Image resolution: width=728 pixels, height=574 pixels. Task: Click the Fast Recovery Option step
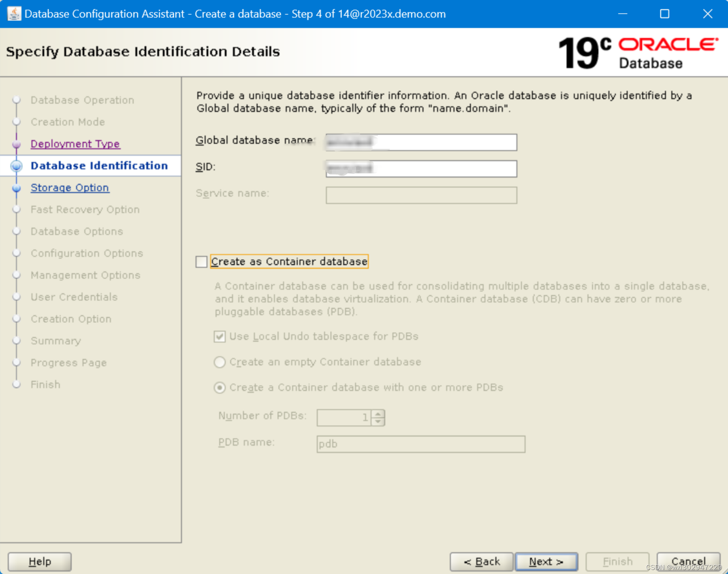[85, 209]
